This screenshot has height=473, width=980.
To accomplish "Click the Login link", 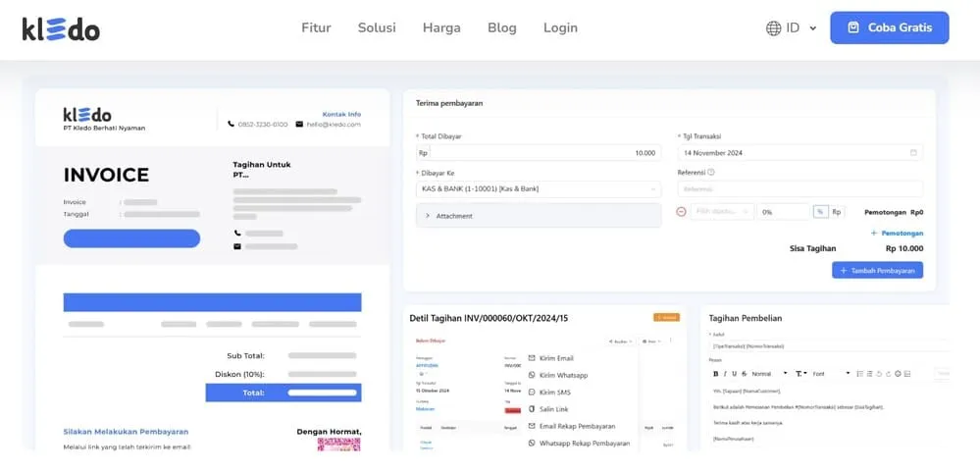I will point(560,27).
